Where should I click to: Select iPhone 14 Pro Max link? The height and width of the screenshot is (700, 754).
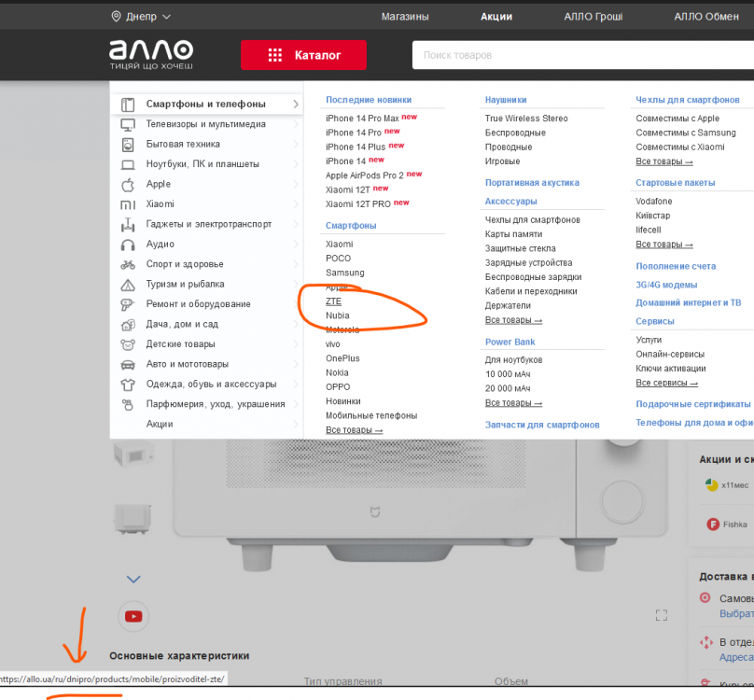[x=362, y=119]
